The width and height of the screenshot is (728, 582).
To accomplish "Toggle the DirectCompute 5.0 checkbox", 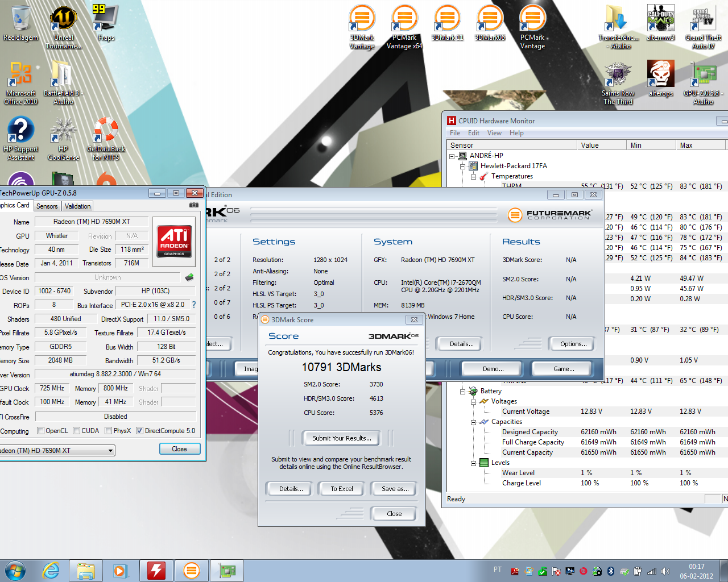I will pyautogui.click(x=139, y=431).
